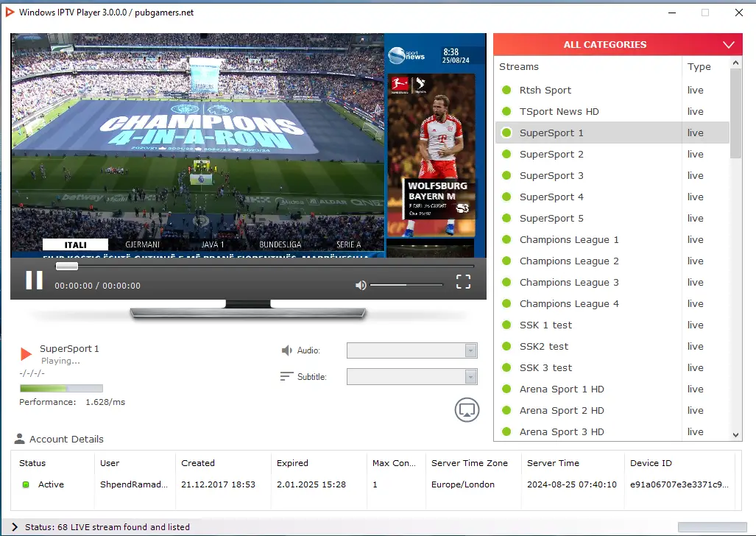Viewport: 756px width, 536px height.
Task: Open the Subtitle dropdown
Action: [411, 376]
